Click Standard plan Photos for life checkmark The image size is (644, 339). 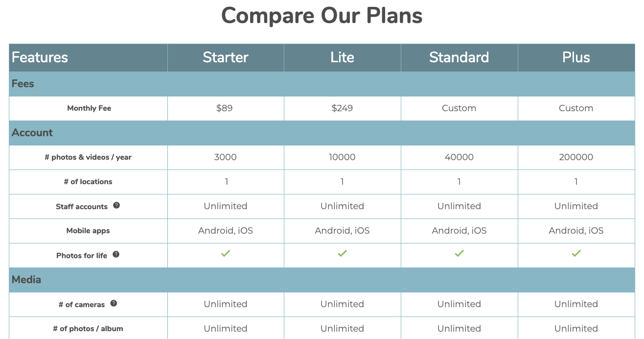click(459, 253)
